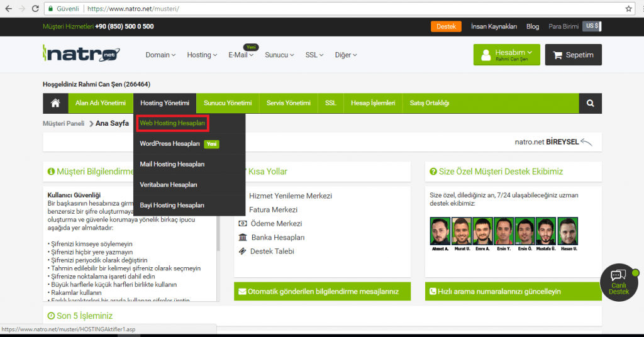Open Alan Adı Yönetimi tab

[101, 103]
